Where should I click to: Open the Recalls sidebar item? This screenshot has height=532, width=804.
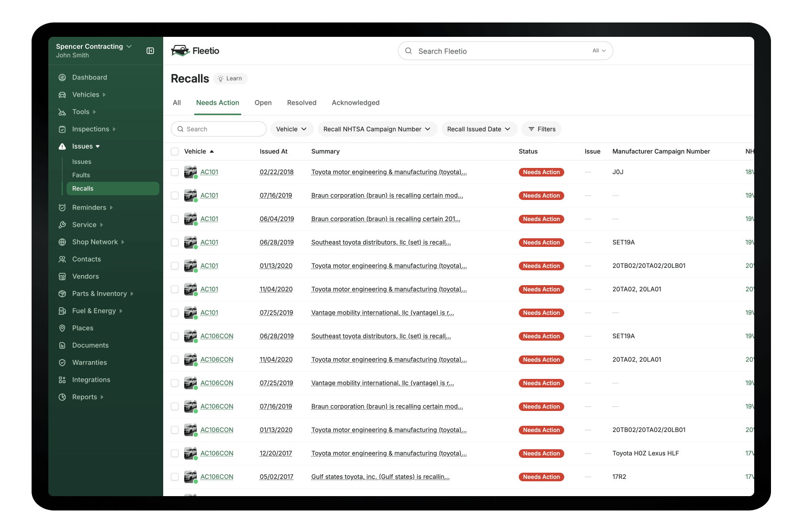click(x=113, y=188)
